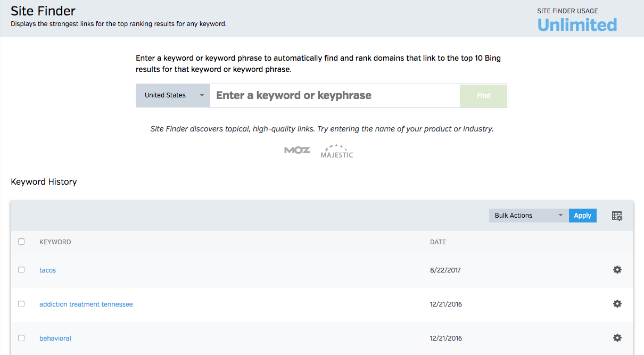Select the addiction treatment tennessee checkbox
Viewport: 644px width, 355px height.
(x=21, y=304)
